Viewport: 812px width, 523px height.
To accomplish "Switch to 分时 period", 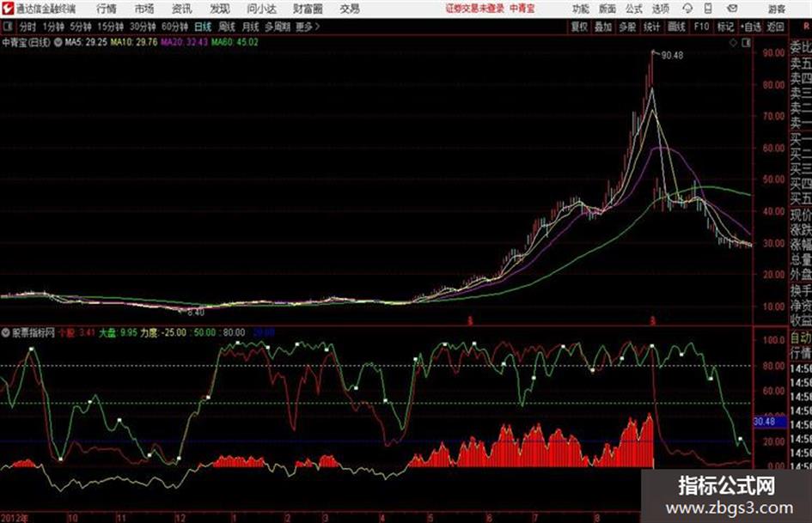I will (x=28, y=27).
